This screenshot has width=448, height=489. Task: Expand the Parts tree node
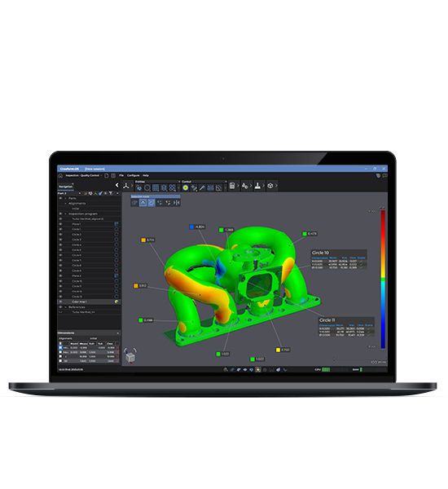(x=65, y=198)
